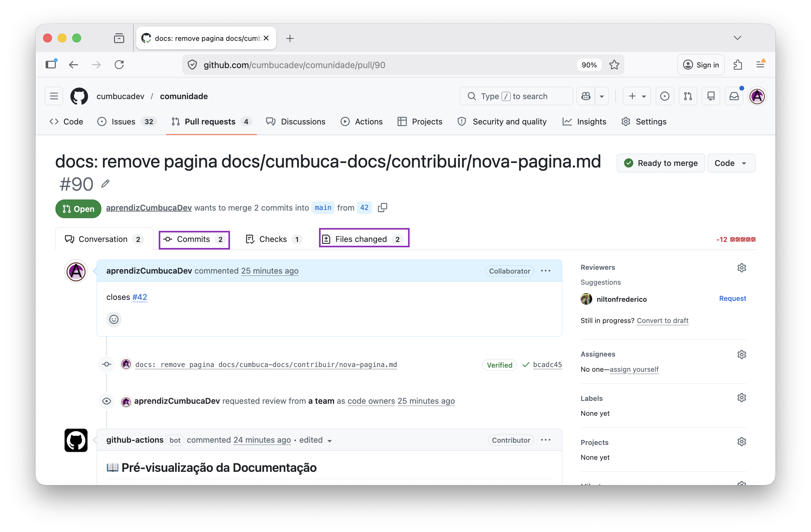The width and height of the screenshot is (811, 532).
Task: Open the Reviewers gear settings
Action: [742, 268]
